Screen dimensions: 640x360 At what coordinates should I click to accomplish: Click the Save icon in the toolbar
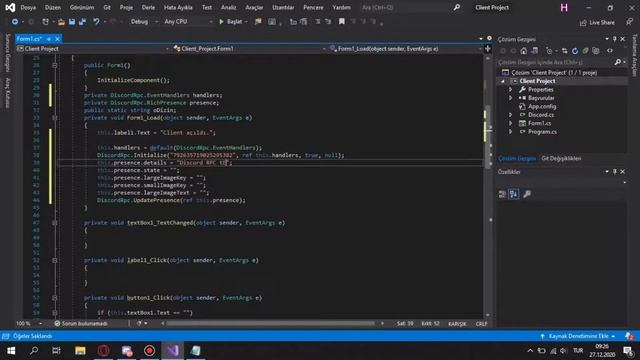(x=72, y=22)
